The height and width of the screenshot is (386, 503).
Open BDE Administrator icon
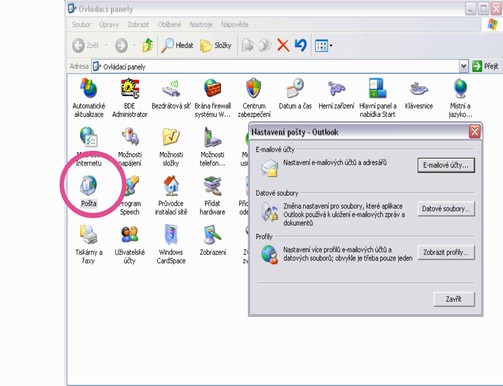(130, 98)
